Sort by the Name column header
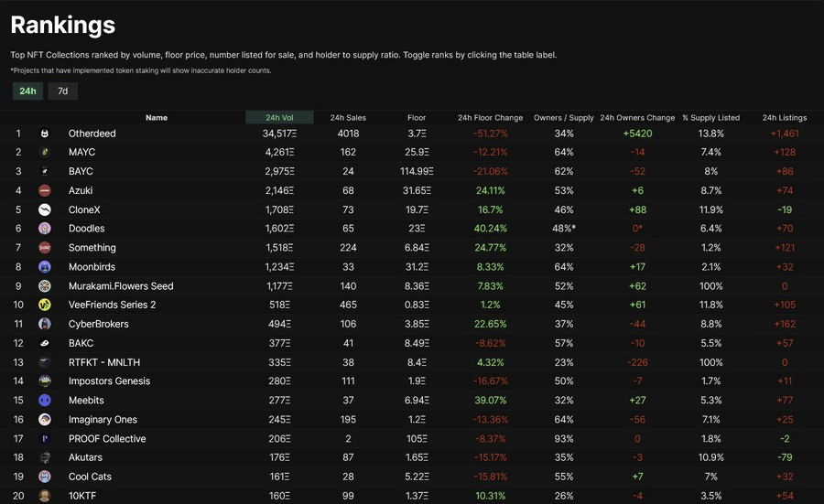The width and height of the screenshot is (824, 504). [157, 118]
